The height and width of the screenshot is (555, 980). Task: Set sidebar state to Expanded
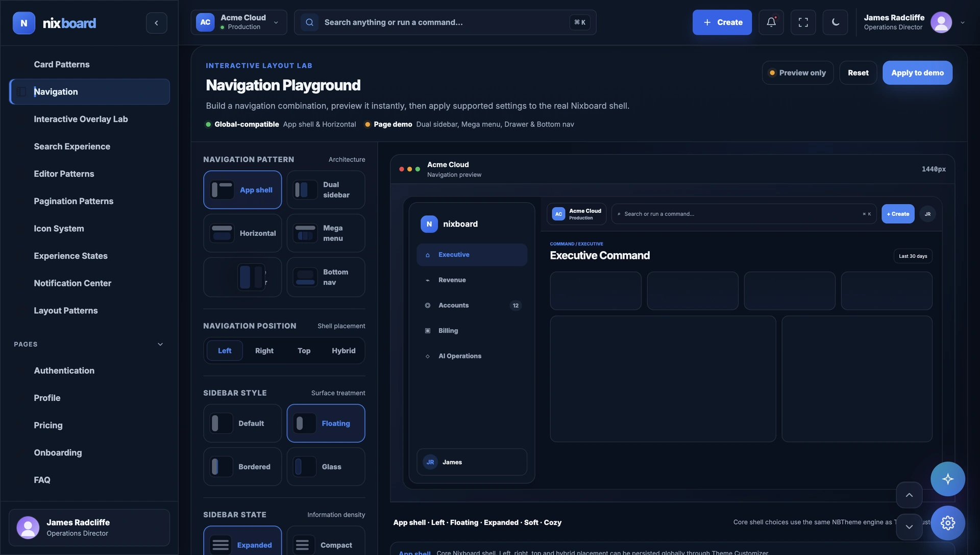pyautogui.click(x=242, y=541)
